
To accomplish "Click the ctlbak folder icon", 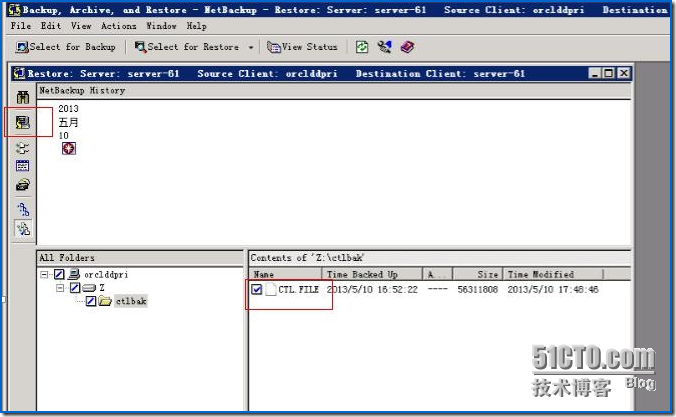I will [x=105, y=301].
